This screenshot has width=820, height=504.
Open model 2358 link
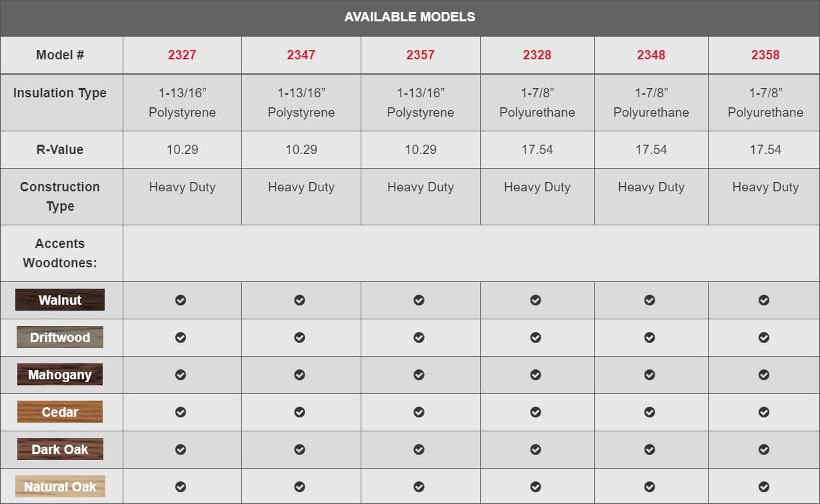pyautogui.click(x=765, y=55)
